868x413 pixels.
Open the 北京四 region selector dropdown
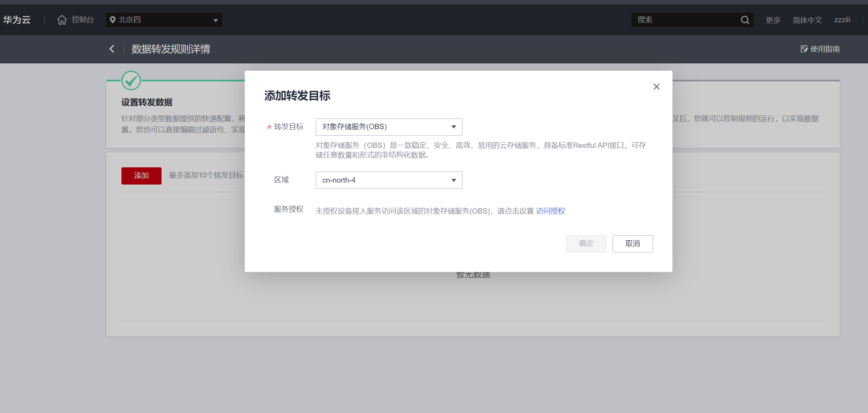[x=164, y=20]
